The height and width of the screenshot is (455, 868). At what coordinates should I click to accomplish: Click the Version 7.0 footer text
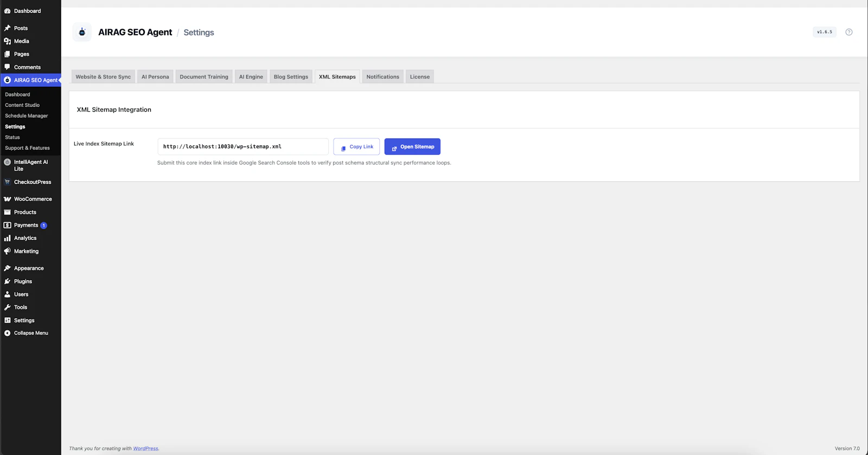coord(847,448)
